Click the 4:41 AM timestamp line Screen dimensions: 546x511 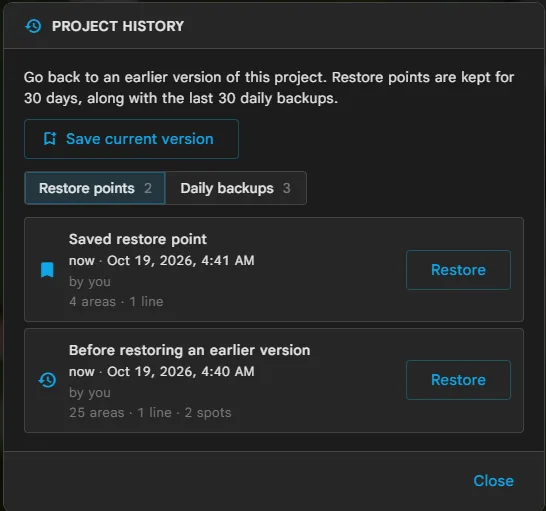click(162, 261)
